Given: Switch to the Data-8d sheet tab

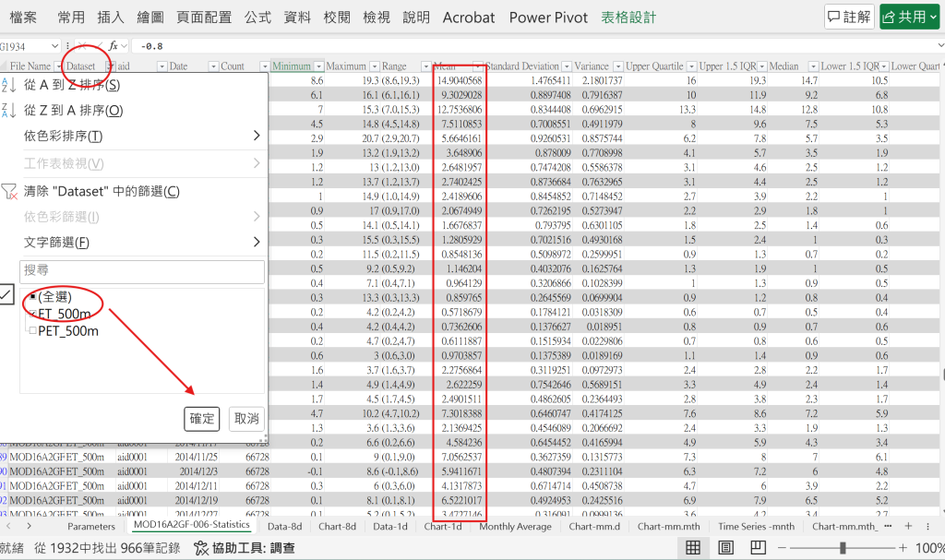Looking at the screenshot, I should click(284, 526).
